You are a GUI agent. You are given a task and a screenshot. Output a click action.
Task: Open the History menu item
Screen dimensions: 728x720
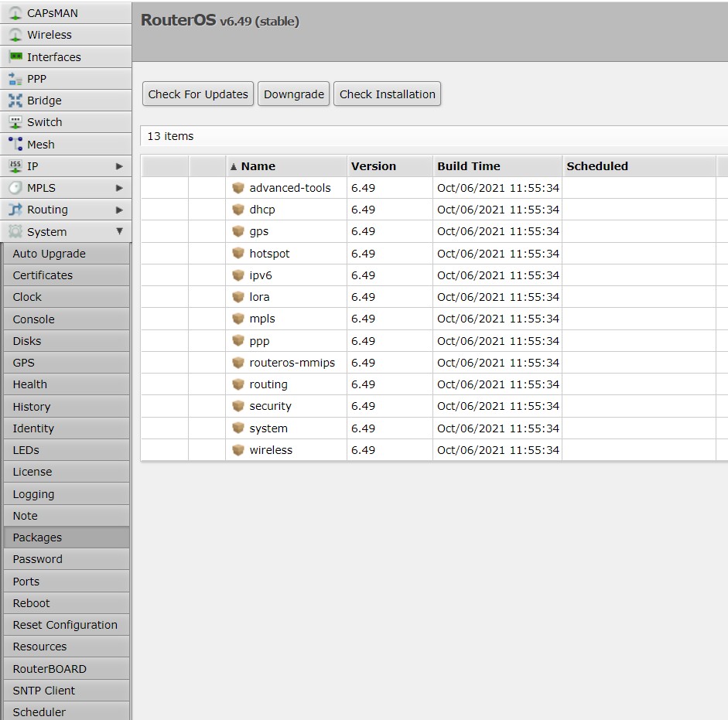(x=67, y=407)
